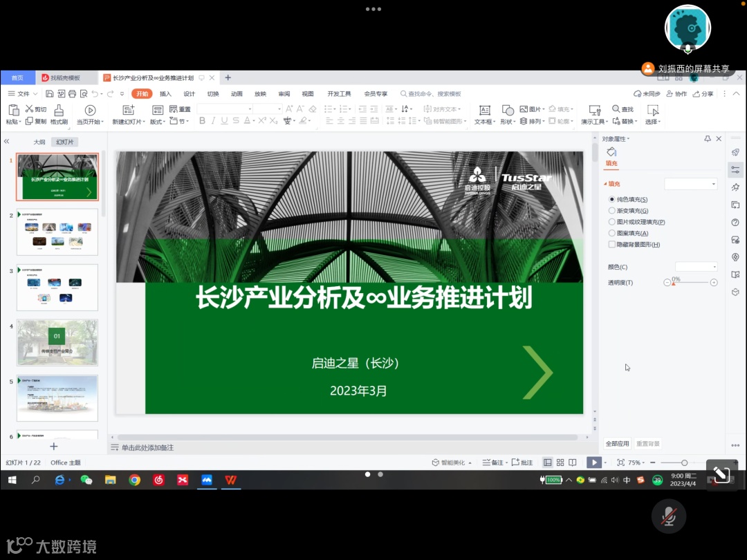Click Apply to All (全部应用) button
This screenshot has height=560, width=747.
click(617, 443)
